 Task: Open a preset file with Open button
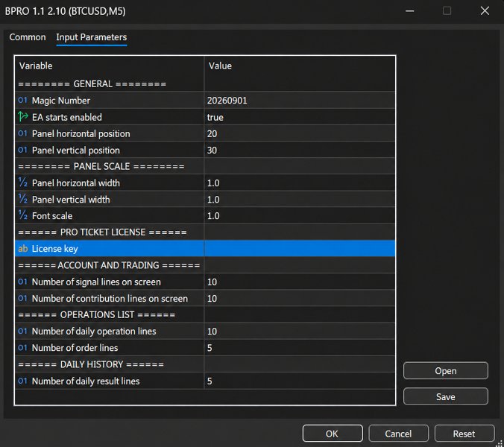446,370
